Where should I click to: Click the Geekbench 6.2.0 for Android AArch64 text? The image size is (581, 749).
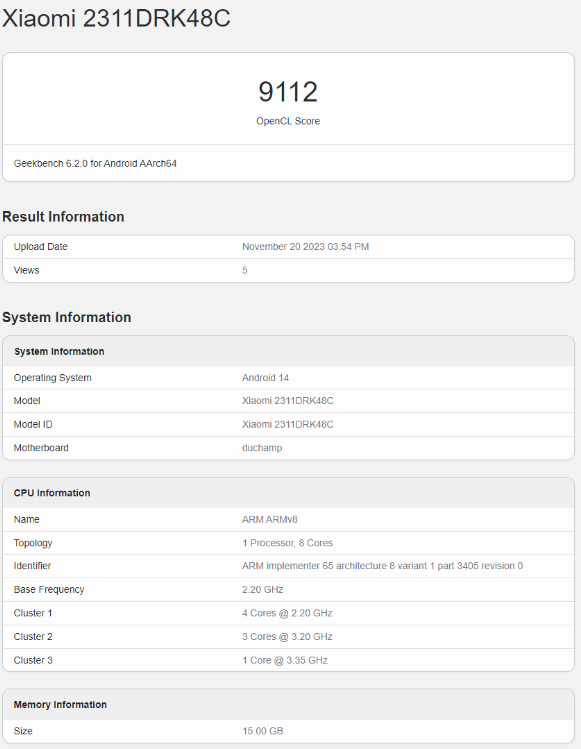(95, 163)
